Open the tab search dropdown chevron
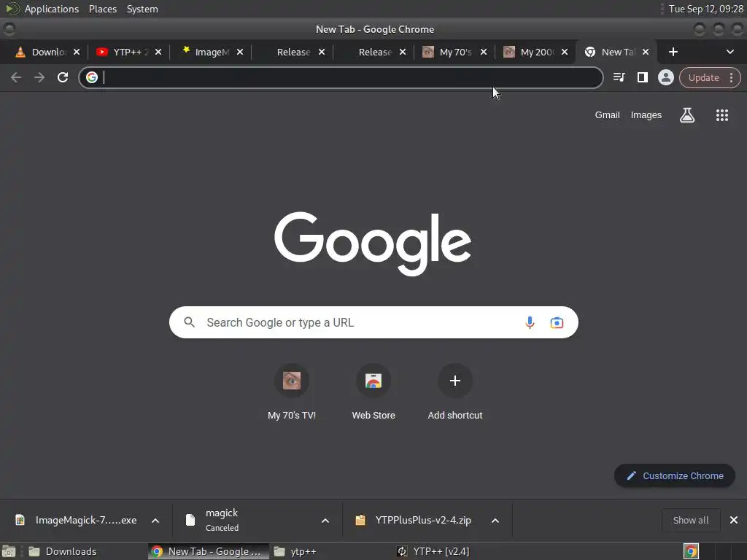 [x=729, y=52]
